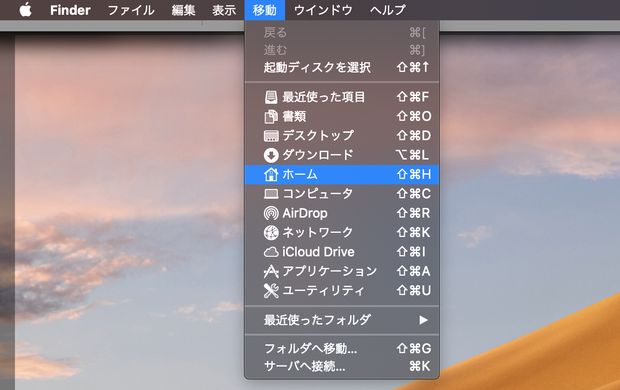Viewport: 620px width, 390px height.
Task: Click the ⇧⌘C shortcut for コンピュータ
Action: (x=414, y=194)
